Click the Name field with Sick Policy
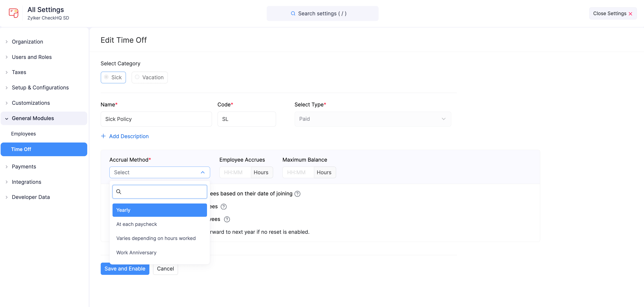 coord(156,119)
